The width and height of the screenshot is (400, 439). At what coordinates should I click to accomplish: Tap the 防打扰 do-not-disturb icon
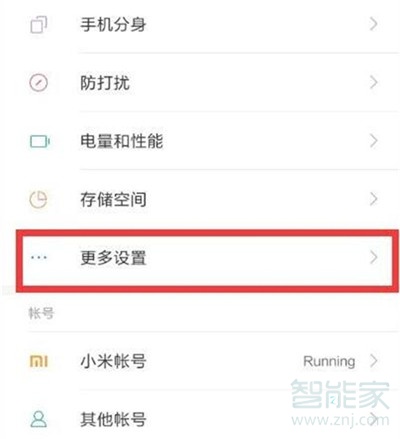[39, 83]
